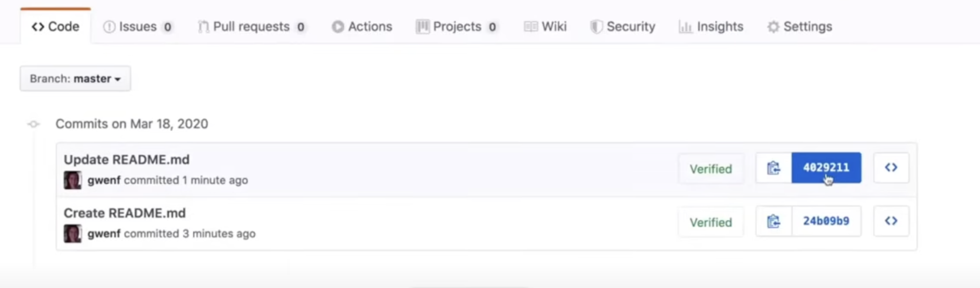
Task: Click commit hash 4029211
Action: pos(826,168)
